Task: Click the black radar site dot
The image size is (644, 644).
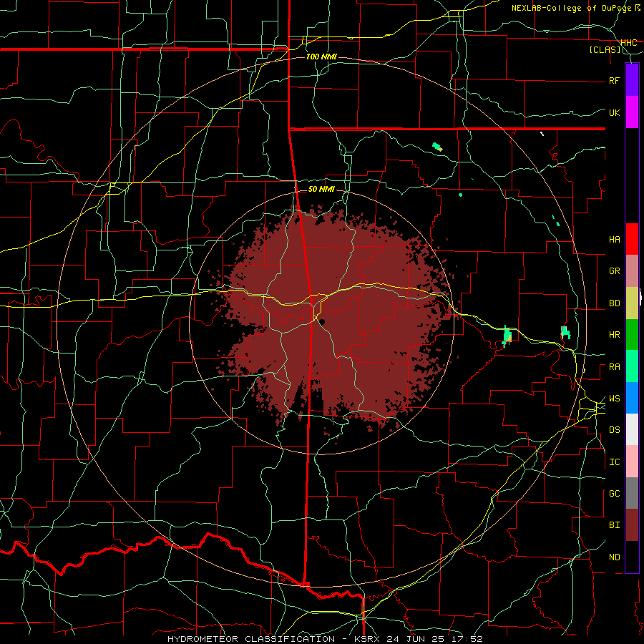Action: 323,322
